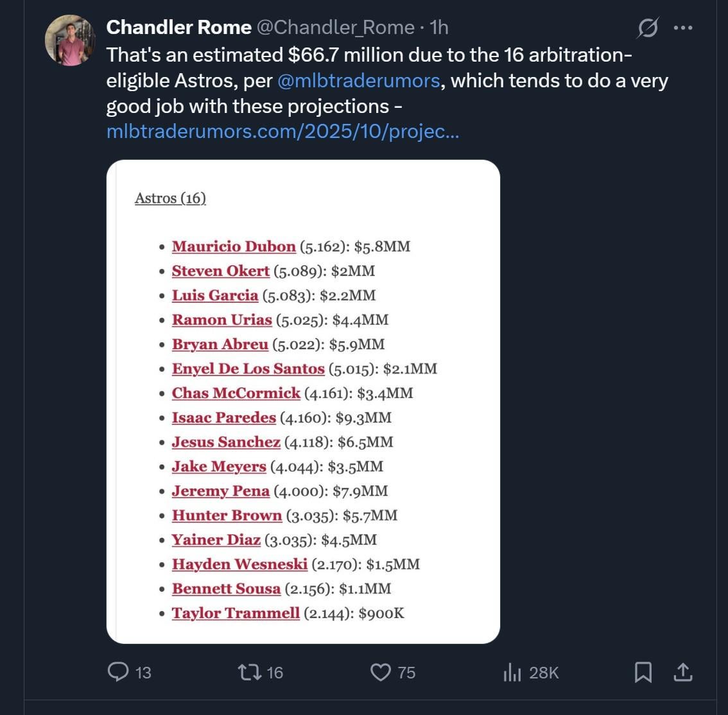Click the Chandler Rome display name

coord(178,27)
